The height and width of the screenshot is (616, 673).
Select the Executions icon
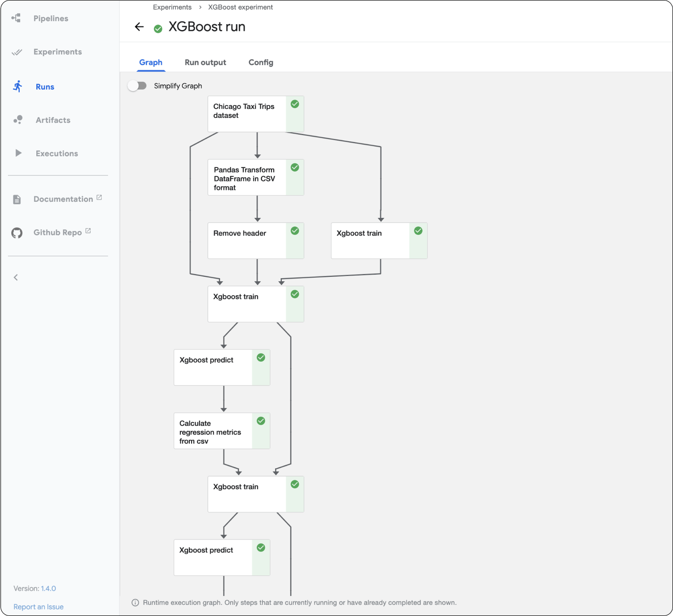(x=18, y=153)
